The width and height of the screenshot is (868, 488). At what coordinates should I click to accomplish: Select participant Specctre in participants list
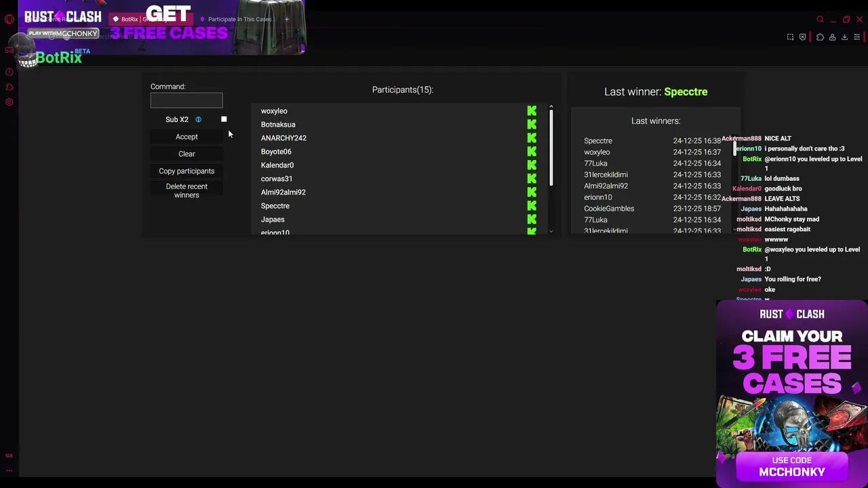coord(275,206)
